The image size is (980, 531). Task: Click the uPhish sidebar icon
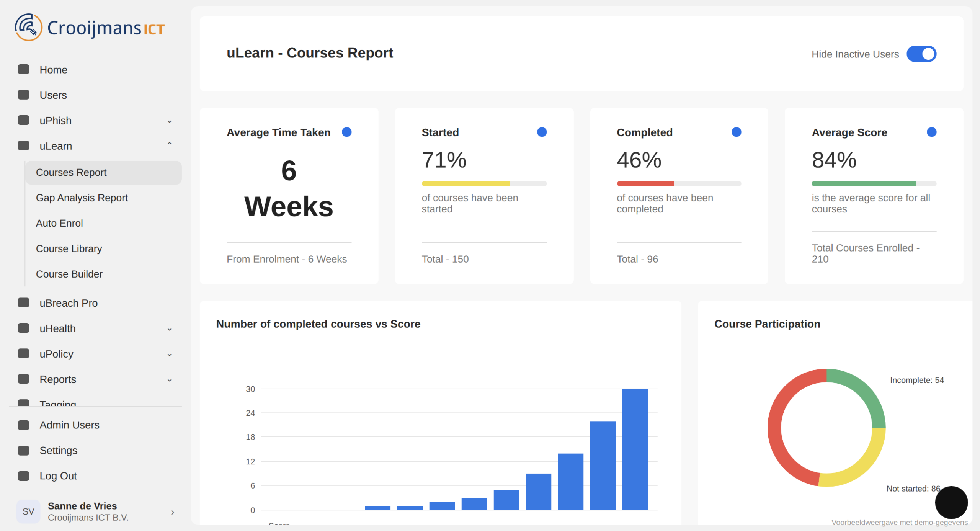[x=24, y=120]
